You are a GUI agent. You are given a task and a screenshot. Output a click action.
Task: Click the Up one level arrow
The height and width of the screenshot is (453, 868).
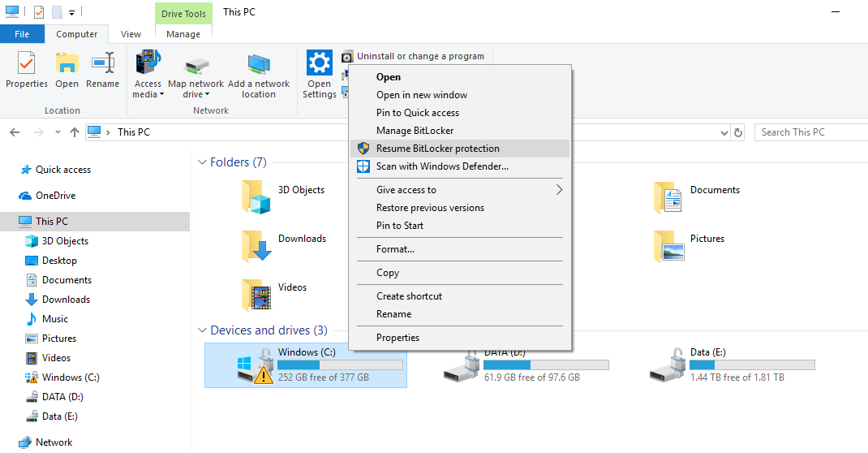click(74, 132)
